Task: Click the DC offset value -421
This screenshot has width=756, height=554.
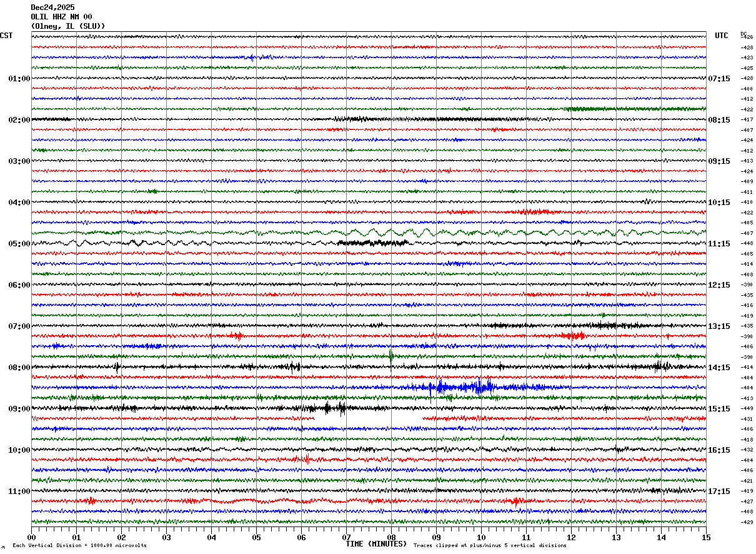Action: (747, 481)
